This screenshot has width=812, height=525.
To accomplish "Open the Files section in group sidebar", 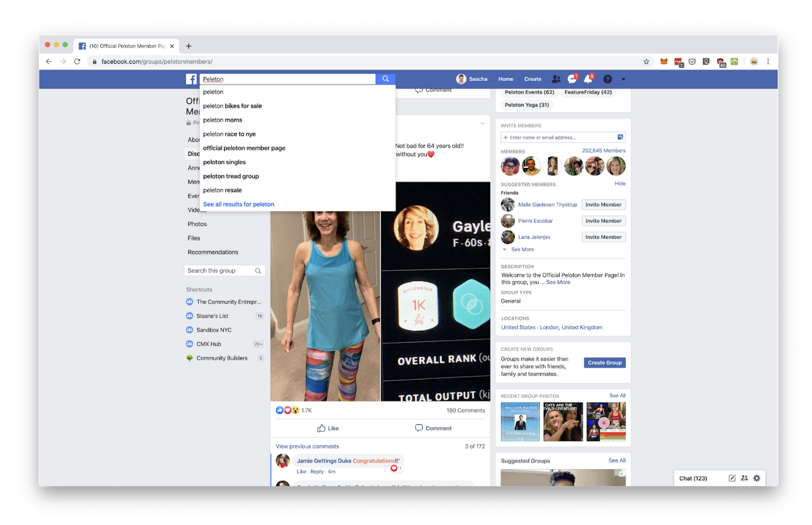I will tap(194, 238).
